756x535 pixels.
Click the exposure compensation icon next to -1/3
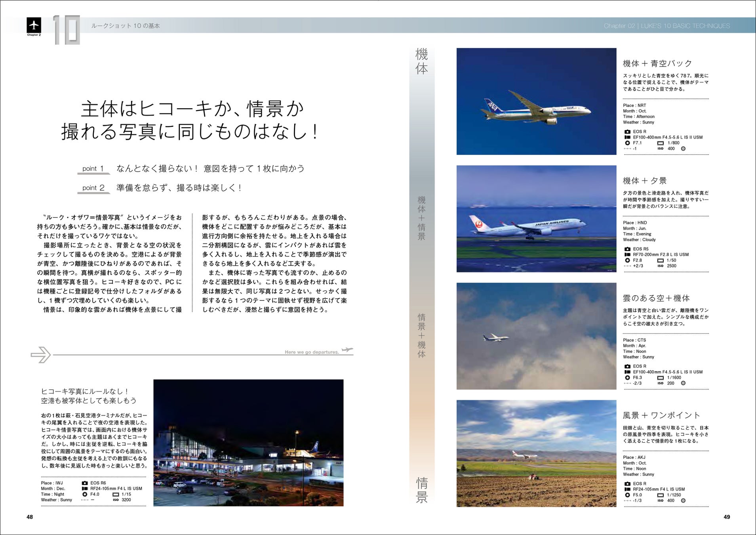(627, 501)
